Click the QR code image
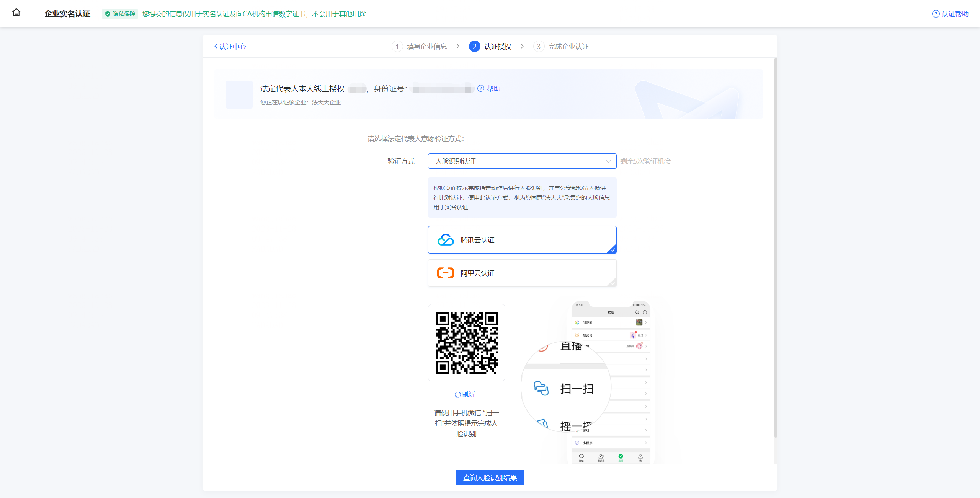This screenshot has width=980, height=498. tap(467, 343)
